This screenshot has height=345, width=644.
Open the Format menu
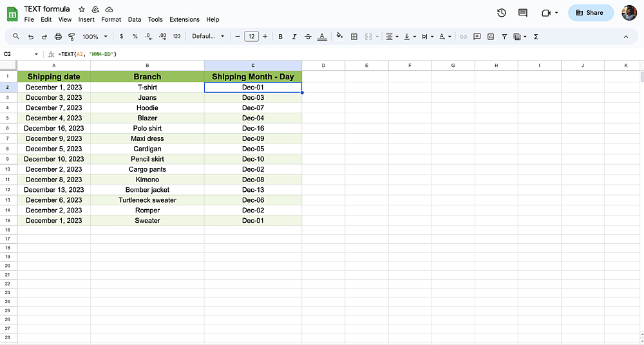point(111,19)
